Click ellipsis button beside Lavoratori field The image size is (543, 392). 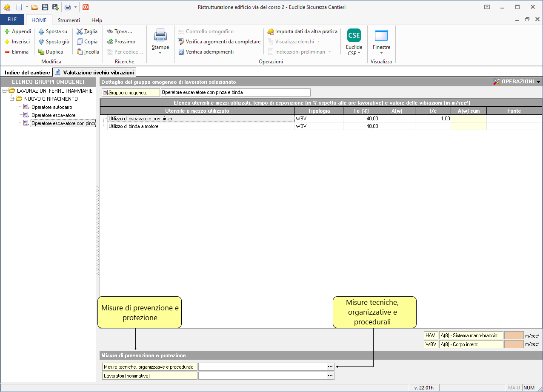pyautogui.click(x=330, y=376)
